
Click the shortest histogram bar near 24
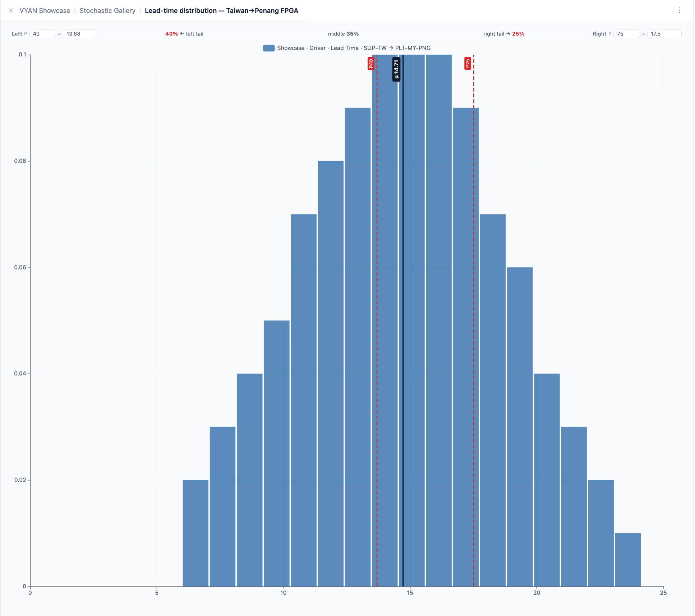[628, 560]
